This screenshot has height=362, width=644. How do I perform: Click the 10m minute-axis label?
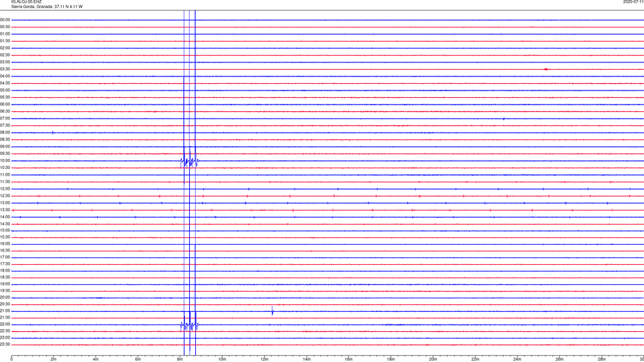[x=222, y=359]
